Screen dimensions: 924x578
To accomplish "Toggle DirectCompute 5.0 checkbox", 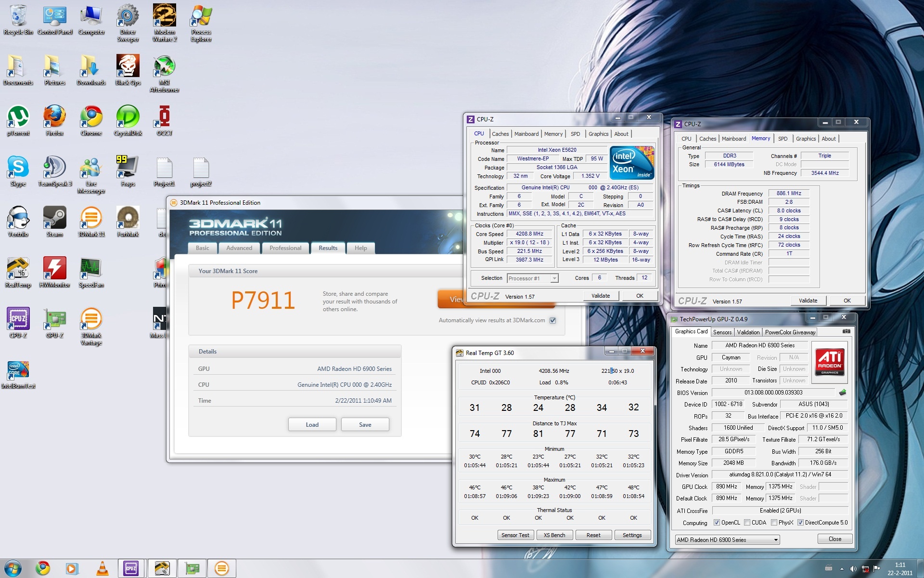I will pyautogui.click(x=801, y=523).
